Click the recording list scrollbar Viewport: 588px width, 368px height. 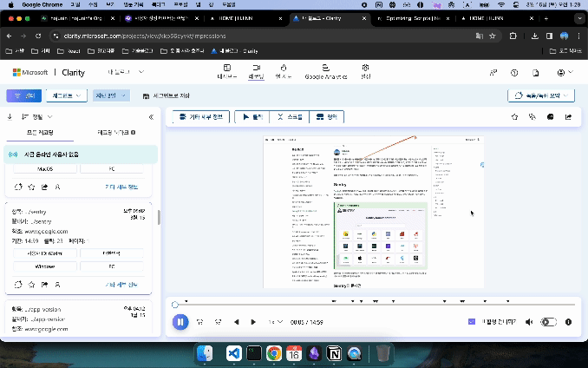(159, 217)
